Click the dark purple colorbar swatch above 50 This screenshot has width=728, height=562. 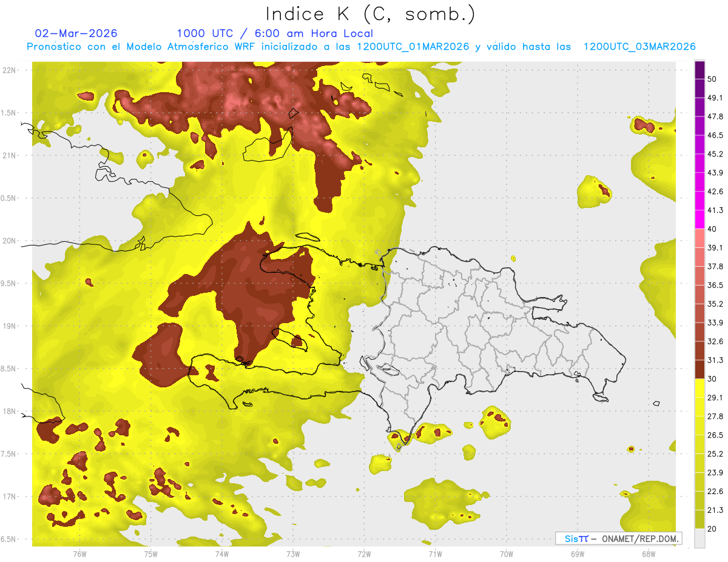point(699,70)
